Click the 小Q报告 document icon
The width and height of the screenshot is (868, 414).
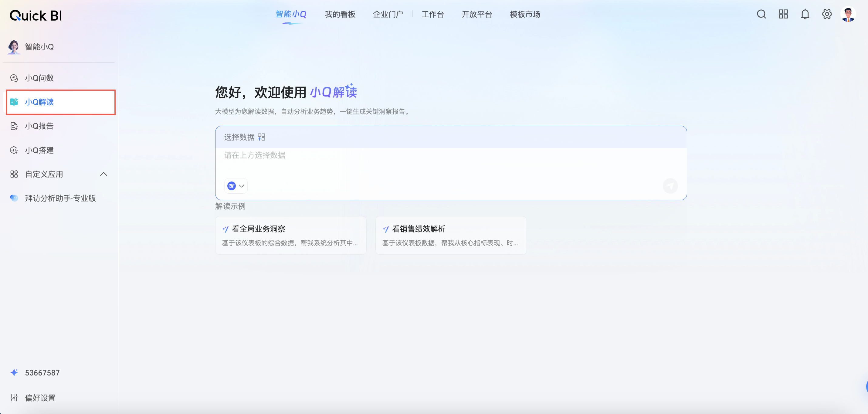(x=14, y=126)
